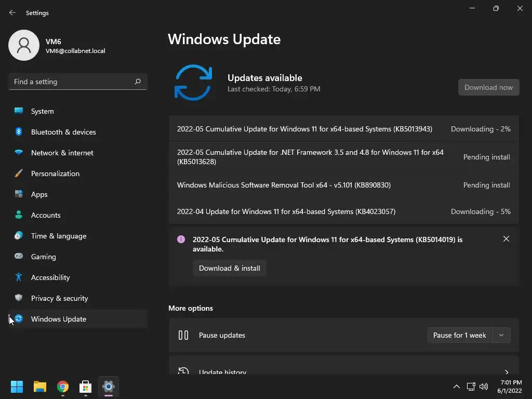Click the purple info icon on KB5014019 notice
The image size is (532, 399).
pos(181,240)
